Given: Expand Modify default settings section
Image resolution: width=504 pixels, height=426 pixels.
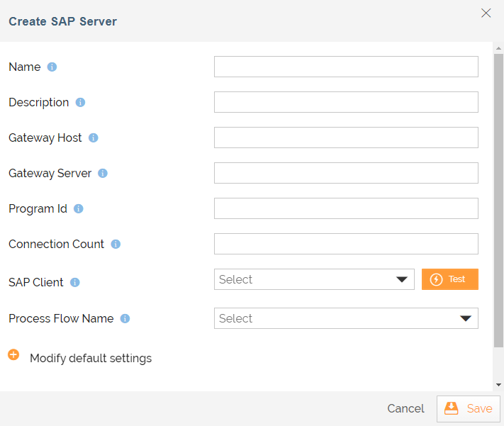Looking at the screenshot, I should (x=13, y=355).
